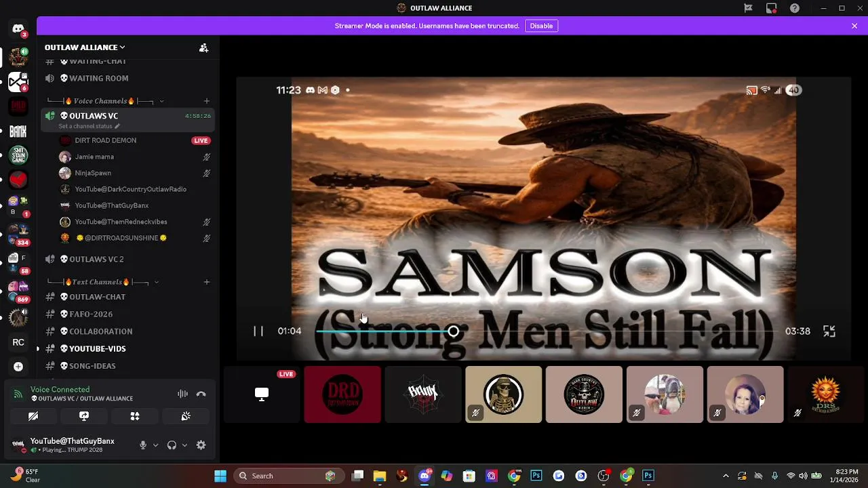Click NinjaSpawn muted mic indicator
Image resolution: width=868 pixels, height=488 pixels.
coord(207,173)
